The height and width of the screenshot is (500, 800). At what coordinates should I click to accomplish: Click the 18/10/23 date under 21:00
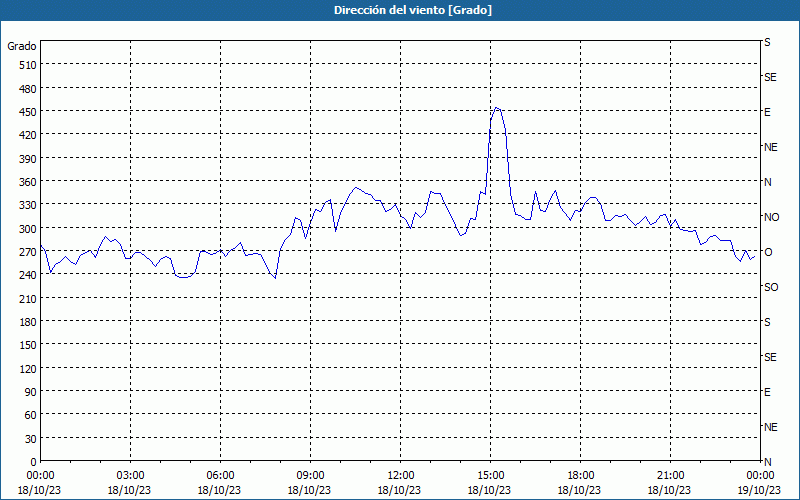pos(669,490)
